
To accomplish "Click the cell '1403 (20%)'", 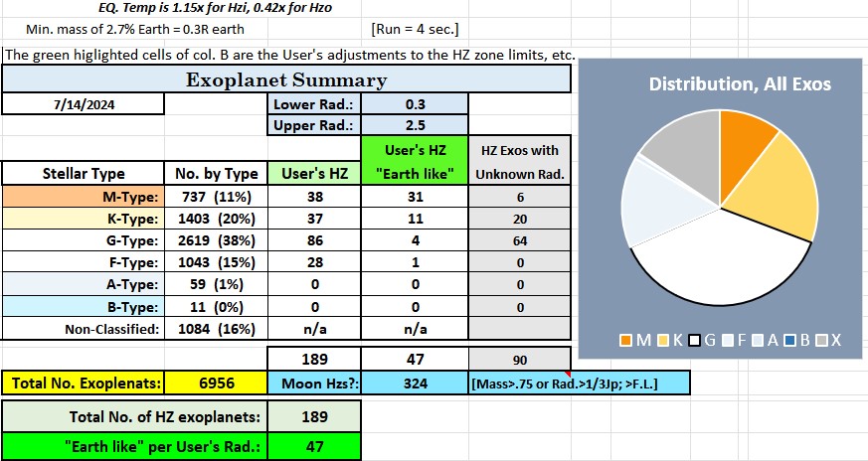I will tap(217, 219).
